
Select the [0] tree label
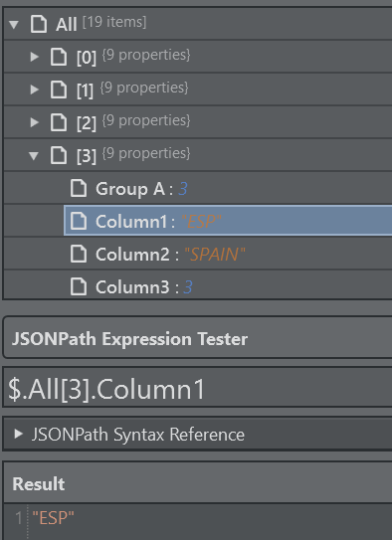[87, 57]
